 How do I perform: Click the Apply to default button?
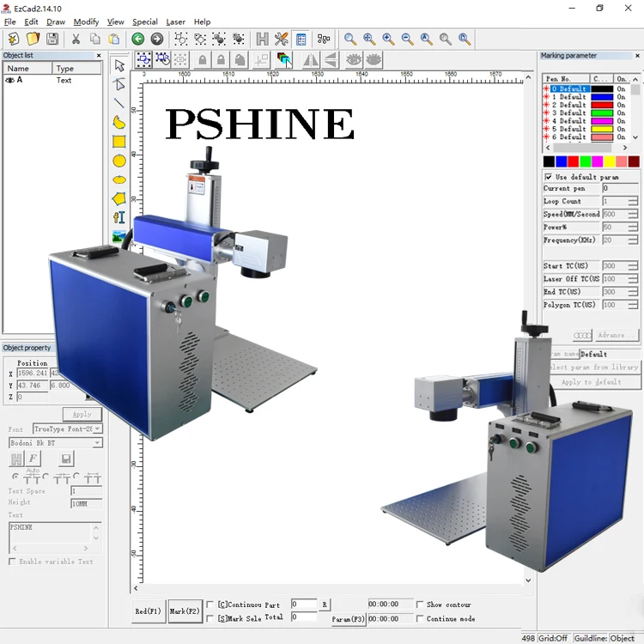coord(591,382)
